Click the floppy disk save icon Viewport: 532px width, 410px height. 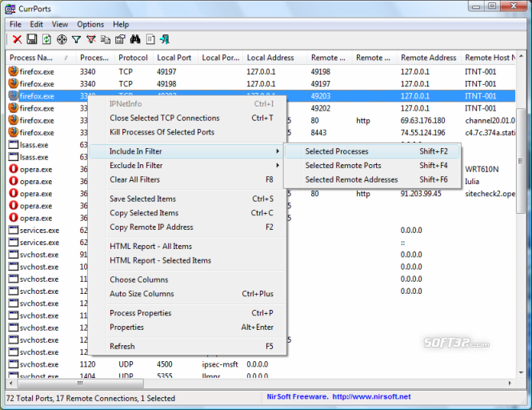pos(32,39)
